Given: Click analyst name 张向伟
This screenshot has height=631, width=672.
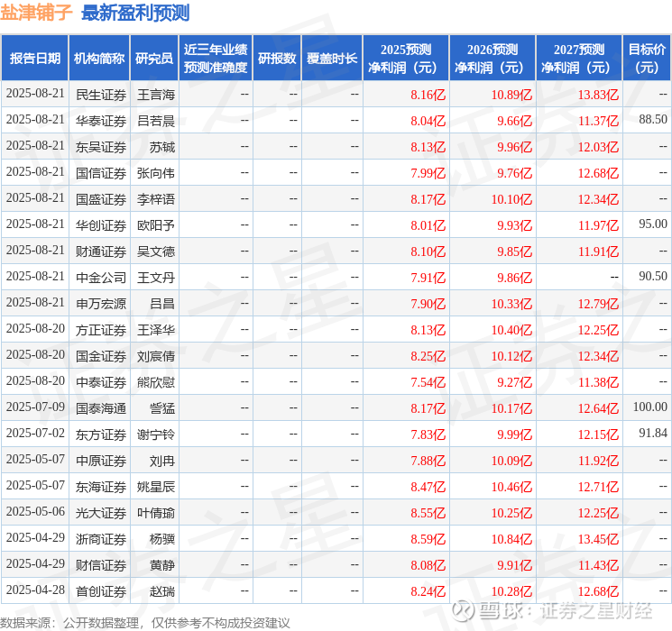Looking at the screenshot, I should point(156,173).
